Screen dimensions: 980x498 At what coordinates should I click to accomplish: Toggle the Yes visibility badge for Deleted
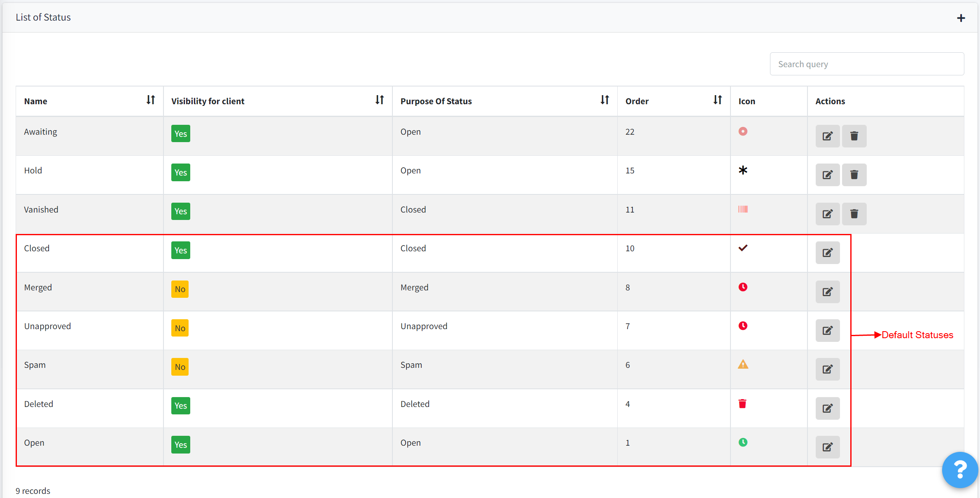click(x=180, y=405)
